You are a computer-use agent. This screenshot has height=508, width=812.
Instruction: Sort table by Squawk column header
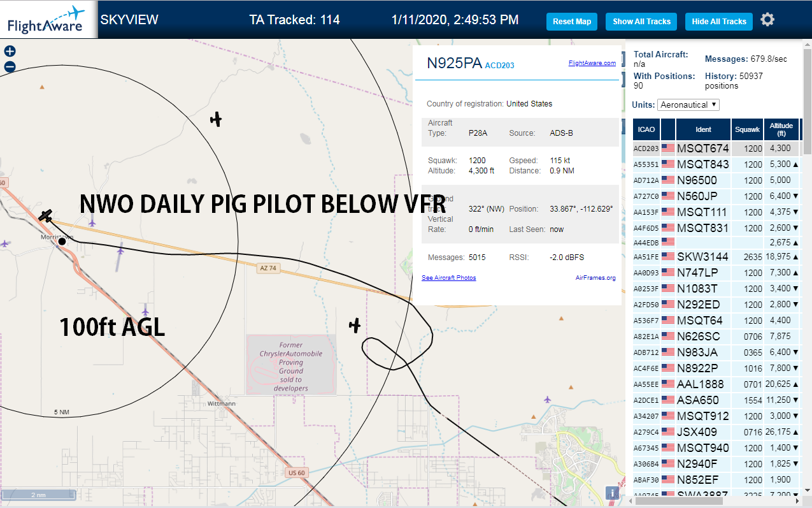[x=747, y=129]
